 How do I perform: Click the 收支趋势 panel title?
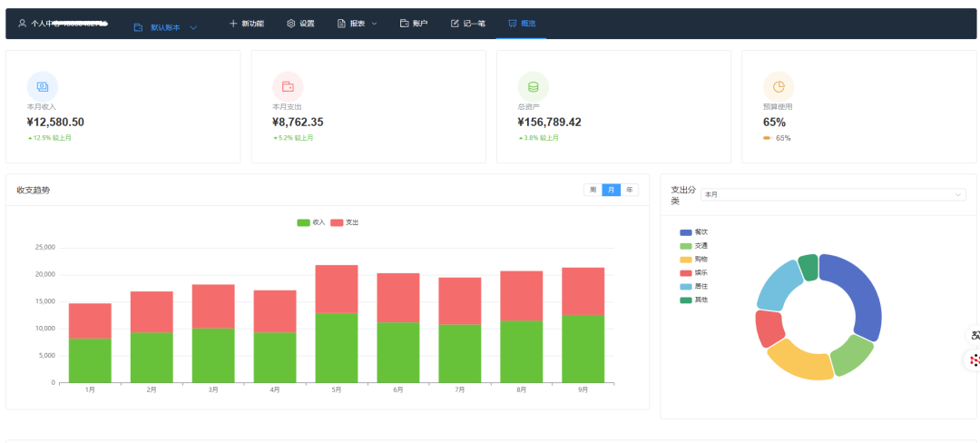pyautogui.click(x=34, y=190)
